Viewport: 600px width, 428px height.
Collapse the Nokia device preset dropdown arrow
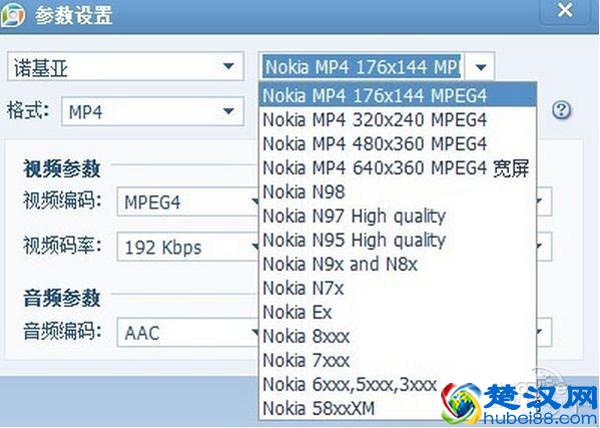pos(481,67)
